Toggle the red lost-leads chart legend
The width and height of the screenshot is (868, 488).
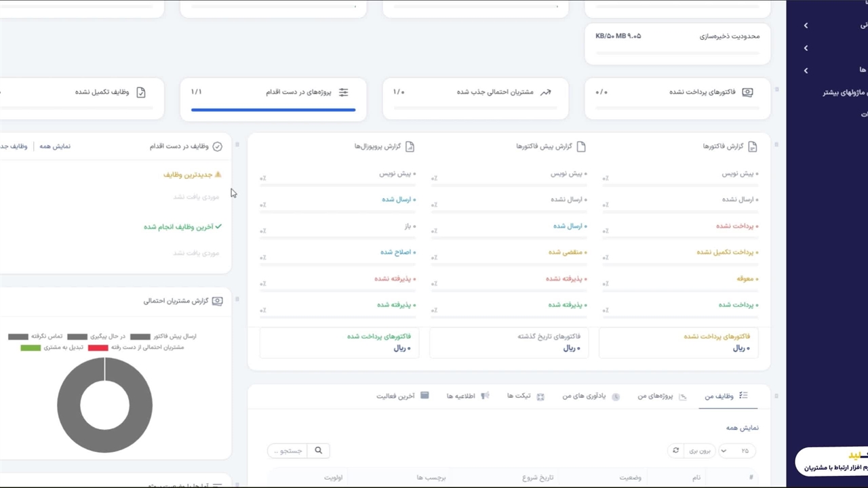tap(98, 348)
